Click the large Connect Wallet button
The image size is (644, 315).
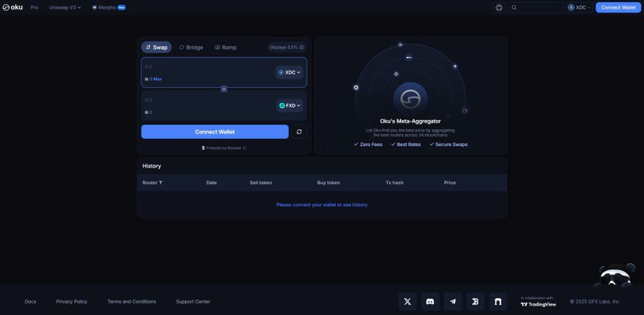pyautogui.click(x=214, y=132)
